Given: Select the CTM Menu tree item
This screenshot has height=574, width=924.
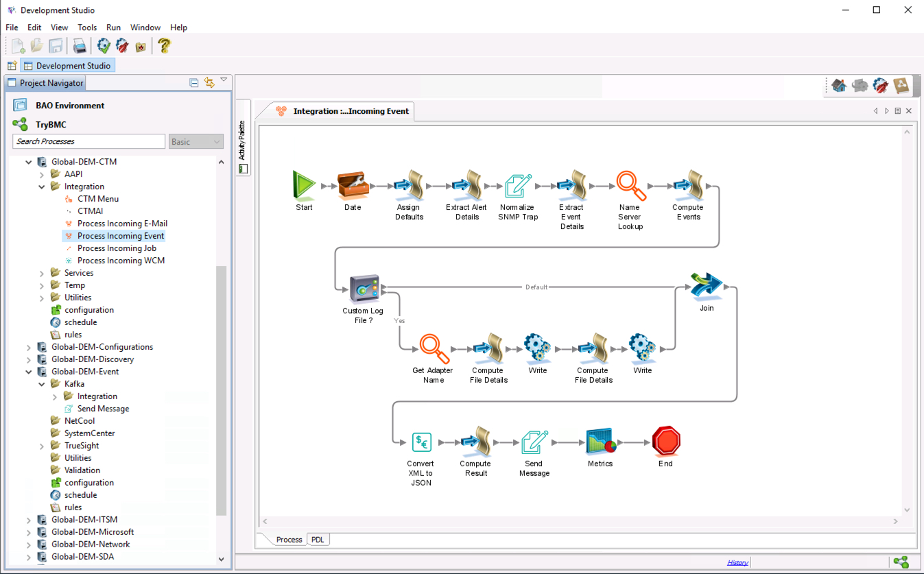Looking at the screenshot, I should pos(98,199).
